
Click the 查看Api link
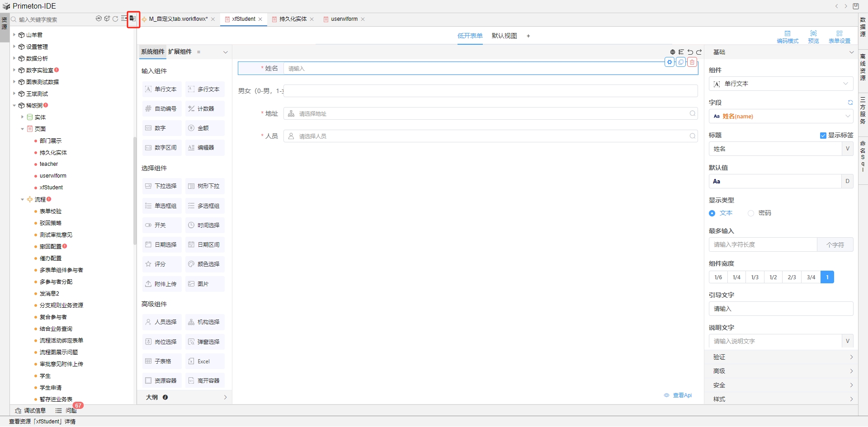click(682, 395)
